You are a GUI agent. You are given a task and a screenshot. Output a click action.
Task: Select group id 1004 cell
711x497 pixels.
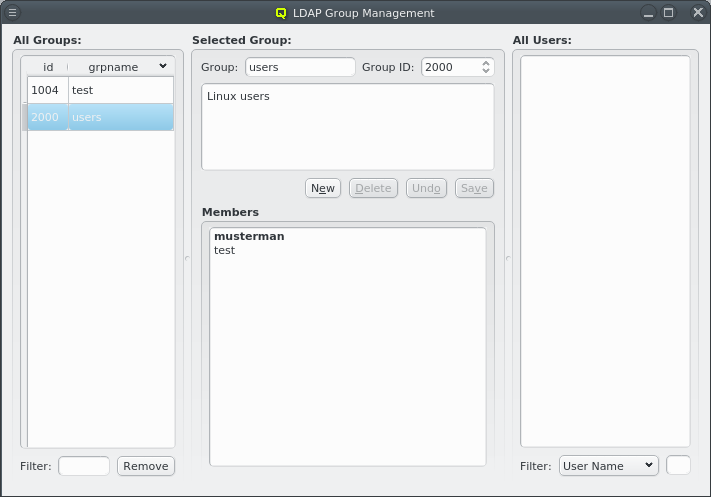(x=48, y=90)
